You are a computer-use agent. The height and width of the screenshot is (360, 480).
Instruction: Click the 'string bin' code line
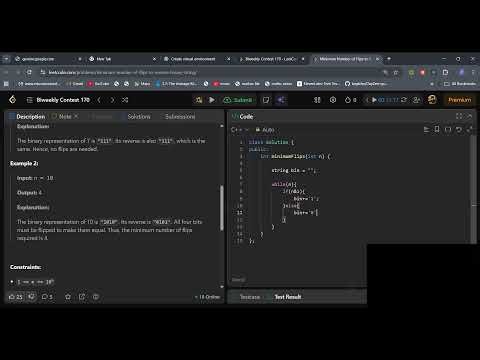(293, 170)
